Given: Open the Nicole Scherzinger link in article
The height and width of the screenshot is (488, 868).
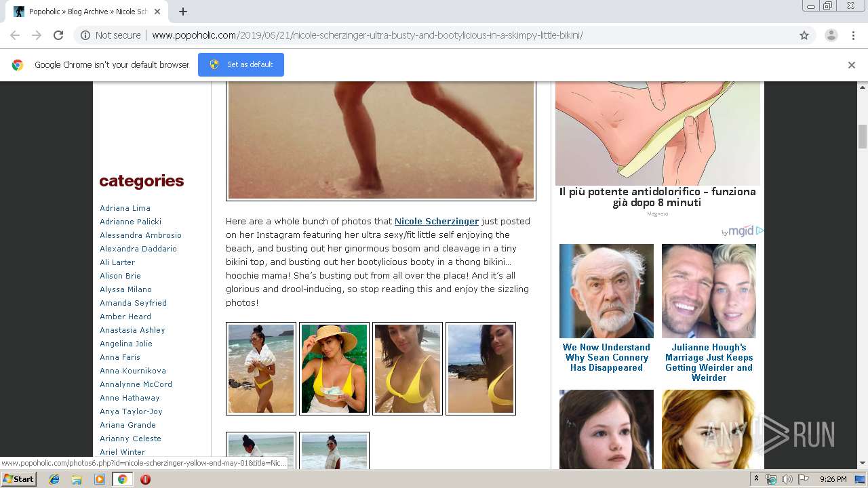Looking at the screenshot, I should click(x=437, y=221).
